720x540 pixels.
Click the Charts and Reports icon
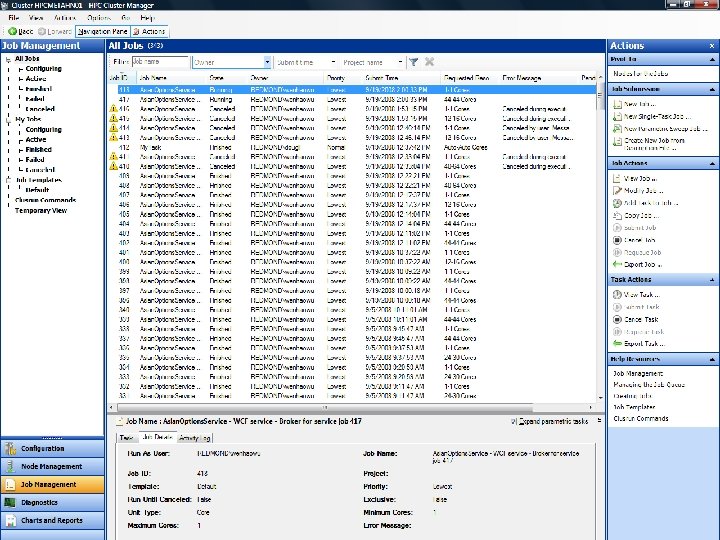(10, 521)
